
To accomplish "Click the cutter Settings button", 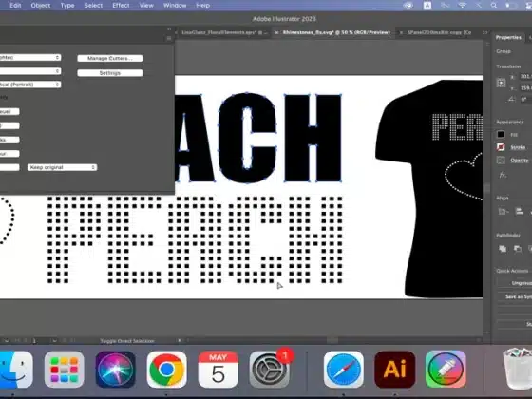I will [110, 73].
